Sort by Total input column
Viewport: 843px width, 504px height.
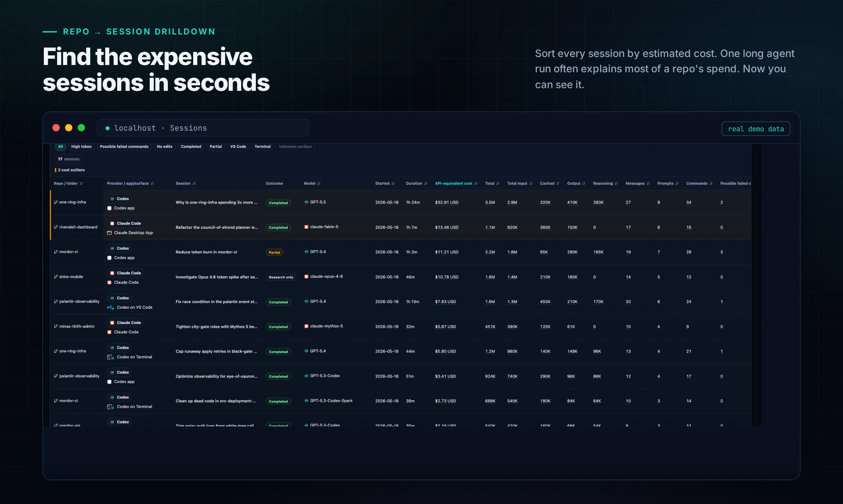tap(519, 183)
